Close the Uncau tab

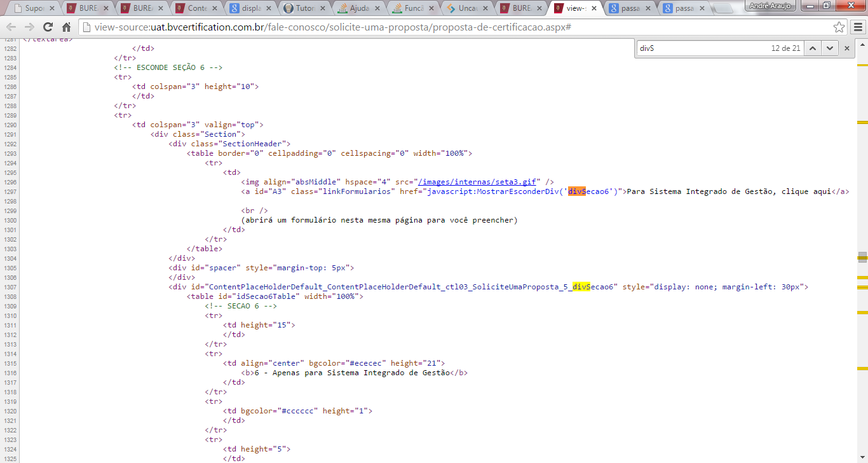pyautogui.click(x=486, y=9)
